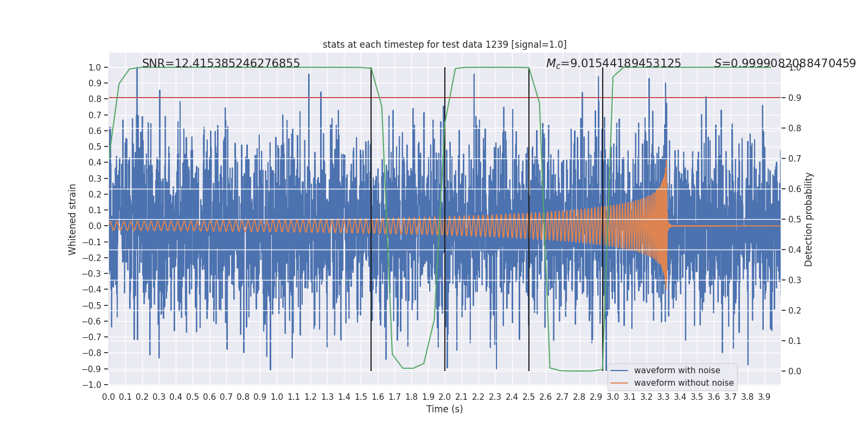Click the S=0.9999082088470459 annotation

[785, 63]
